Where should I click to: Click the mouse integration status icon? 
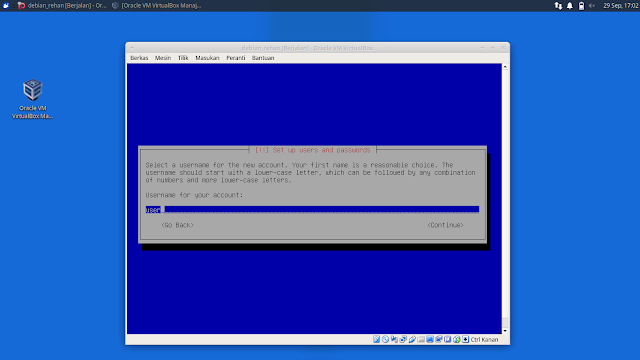point(457,339)
